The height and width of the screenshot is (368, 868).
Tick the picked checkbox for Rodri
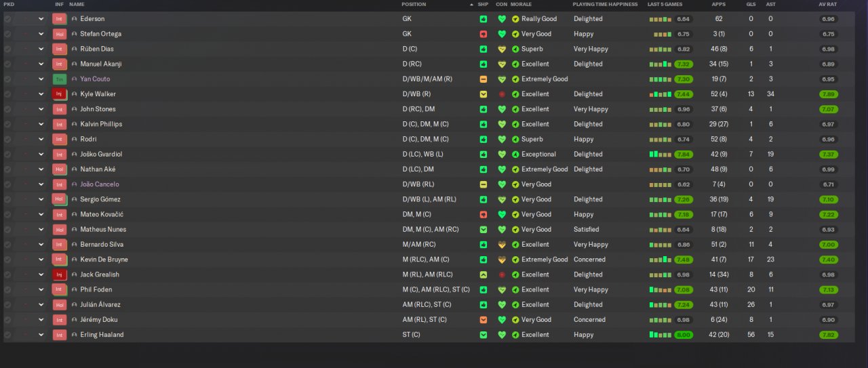7,139
